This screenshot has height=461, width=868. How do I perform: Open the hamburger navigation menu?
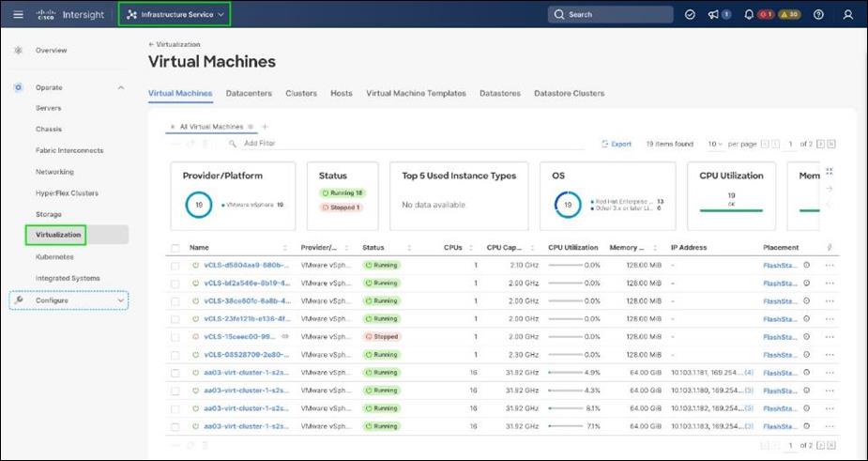tap(18, 15)
